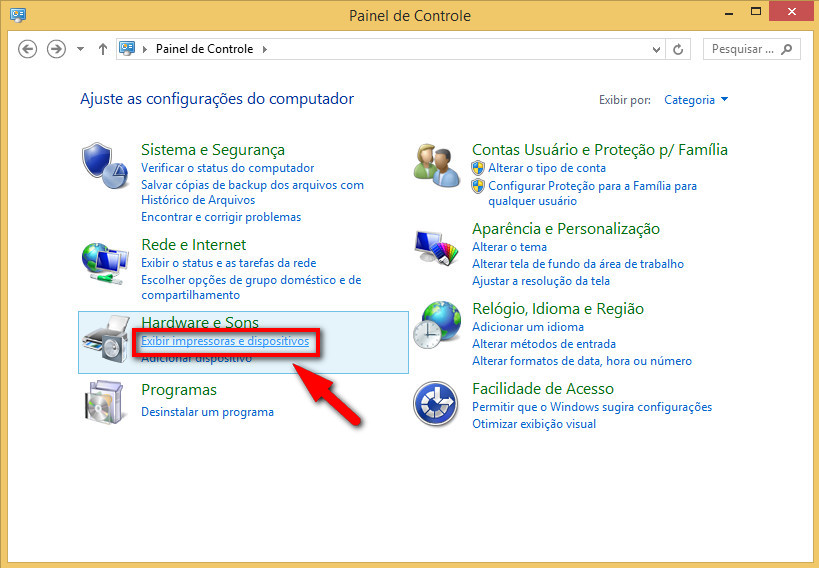
Task: Click the Programas disc icon
Action: click(104, 402)
